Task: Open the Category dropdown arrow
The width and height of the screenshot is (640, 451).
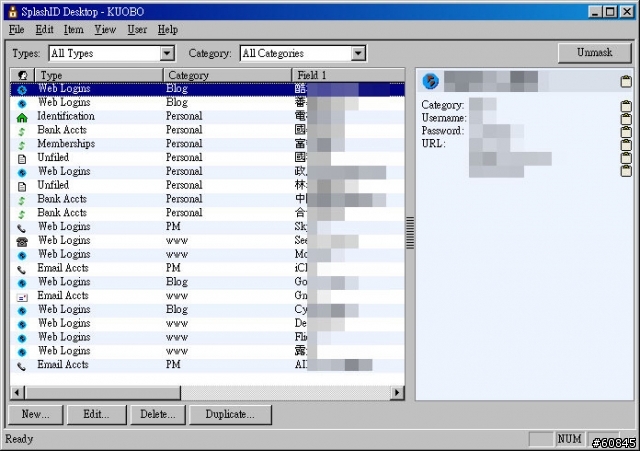Action: (358, 53)
